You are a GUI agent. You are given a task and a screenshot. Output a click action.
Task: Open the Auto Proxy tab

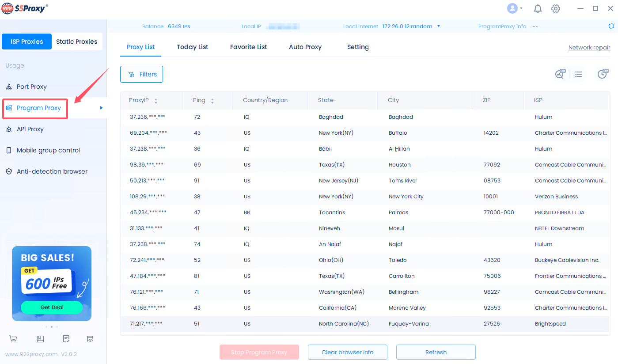pyautogui.click(x=305, y=47)
